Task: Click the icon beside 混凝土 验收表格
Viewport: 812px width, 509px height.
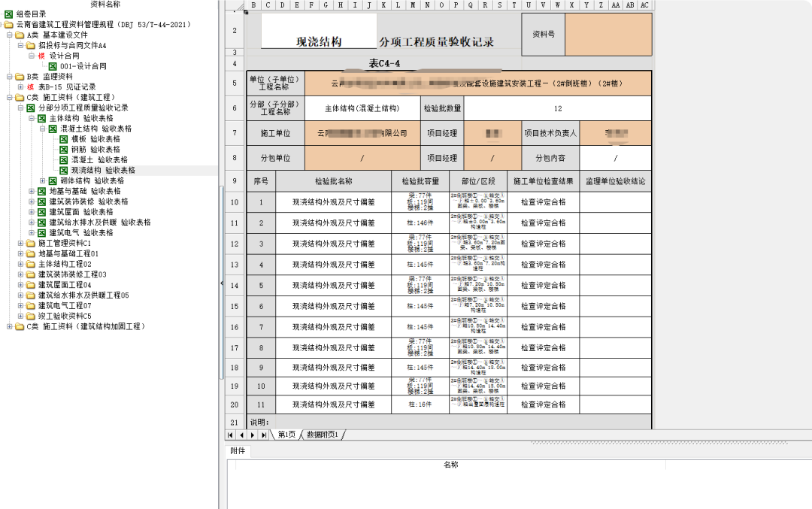Action: pos(64,159)
